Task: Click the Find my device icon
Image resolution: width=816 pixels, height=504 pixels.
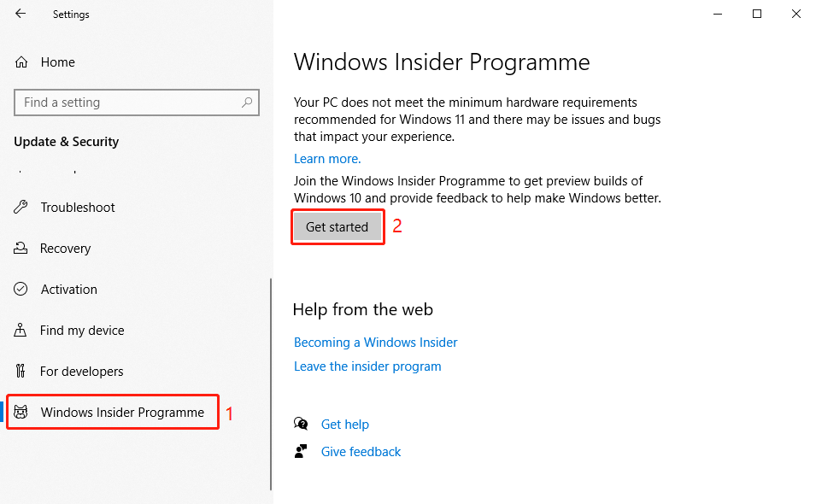Action: pos(20,330)
